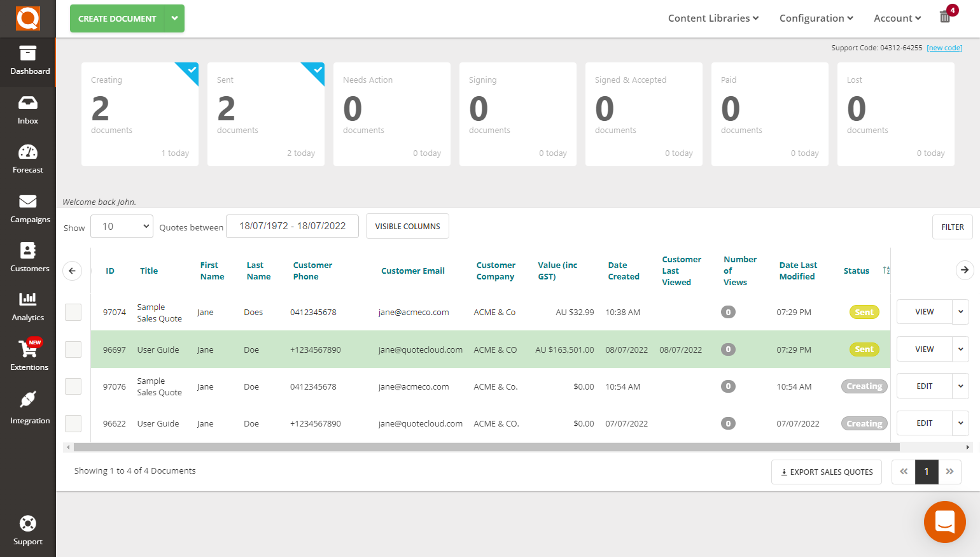This screenshot has height=557, width=980.
Task: View Analytics from the sidebar
Action: (x=28, y=307)
